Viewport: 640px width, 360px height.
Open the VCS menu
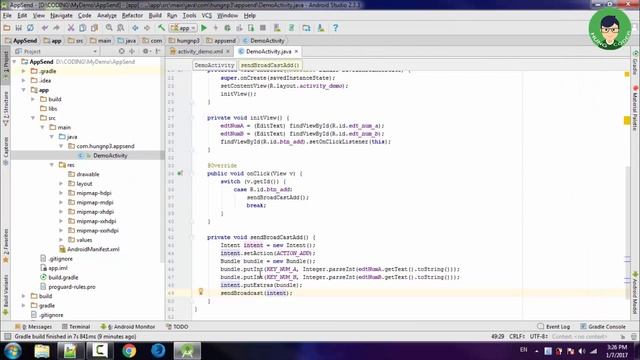(207, 16)
